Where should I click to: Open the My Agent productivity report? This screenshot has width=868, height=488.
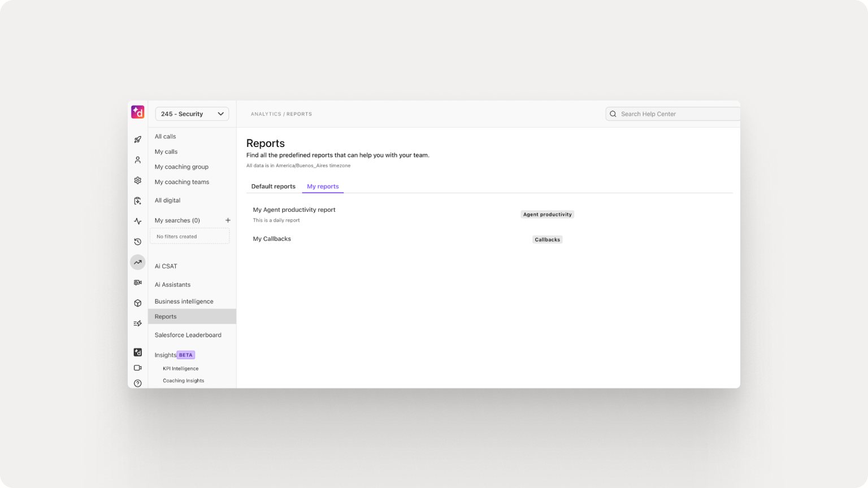pyautogui.click(x=294, y=210)
